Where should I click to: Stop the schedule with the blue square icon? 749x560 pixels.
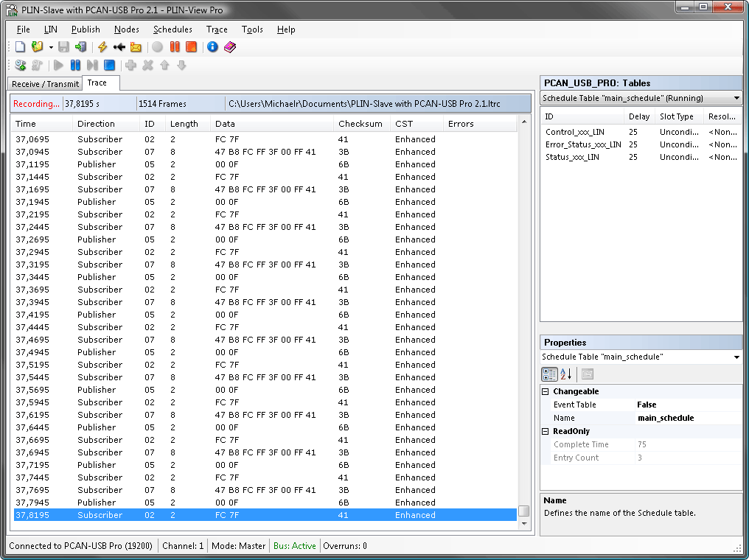coord(109,66)
